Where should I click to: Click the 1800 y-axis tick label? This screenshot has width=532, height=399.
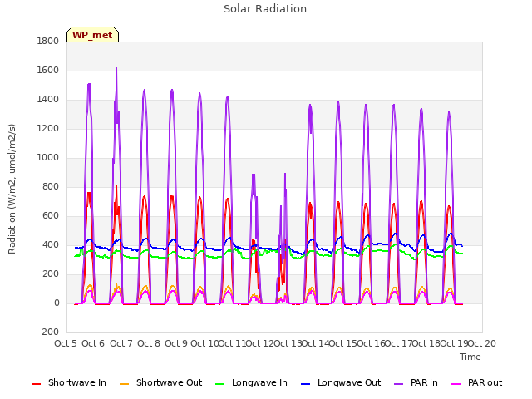[48, 41]
